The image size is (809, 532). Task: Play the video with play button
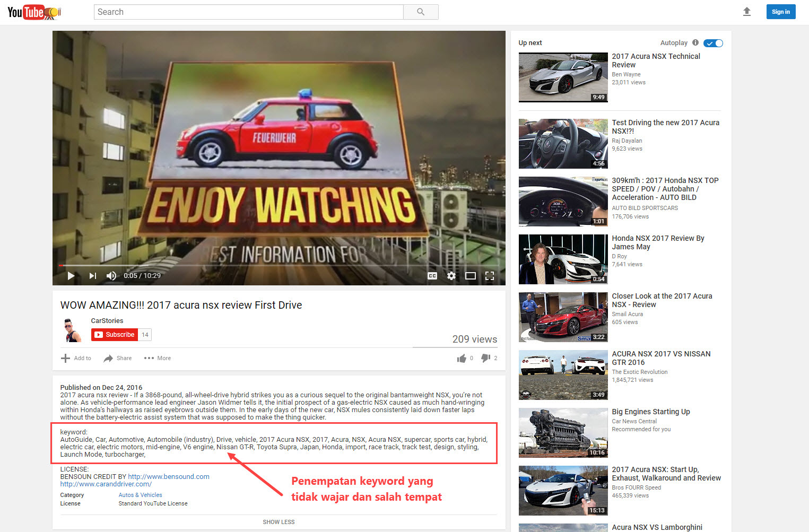tap(71, 276)
